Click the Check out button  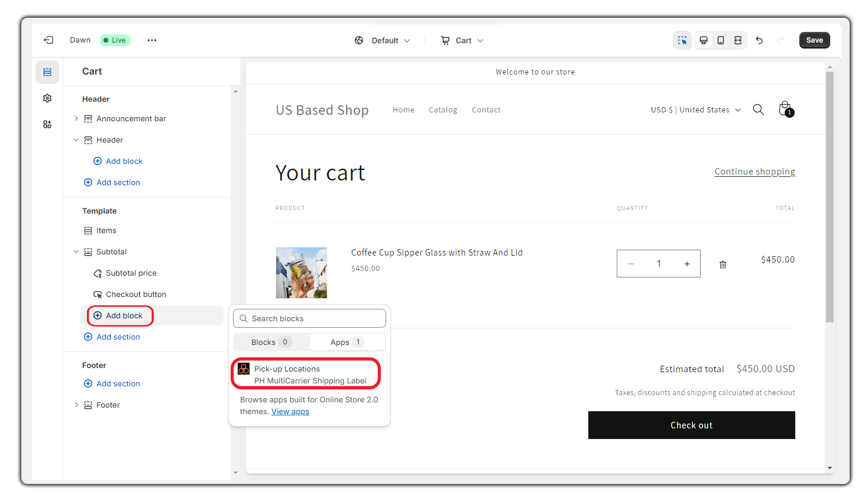691,425
